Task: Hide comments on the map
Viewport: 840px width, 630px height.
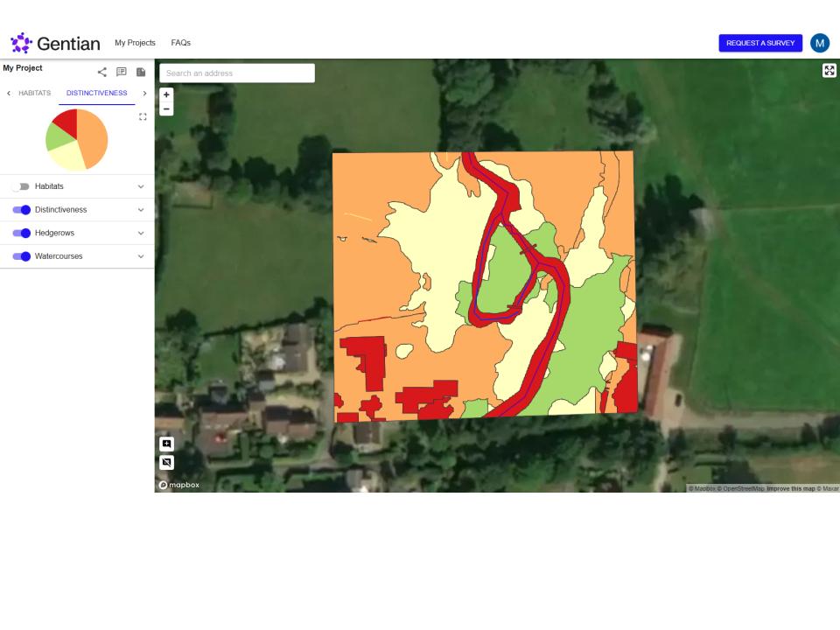Action: (x=166, y=462)
